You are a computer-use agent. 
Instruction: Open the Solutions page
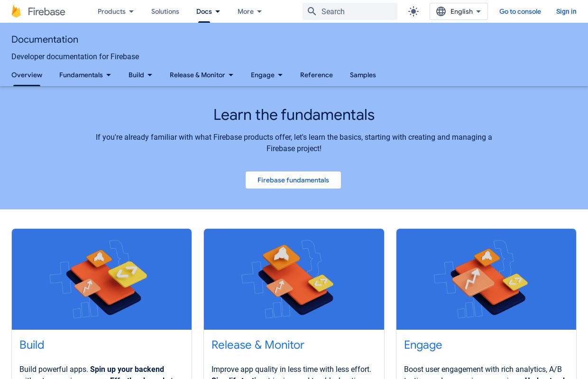(x=165, y=11)
